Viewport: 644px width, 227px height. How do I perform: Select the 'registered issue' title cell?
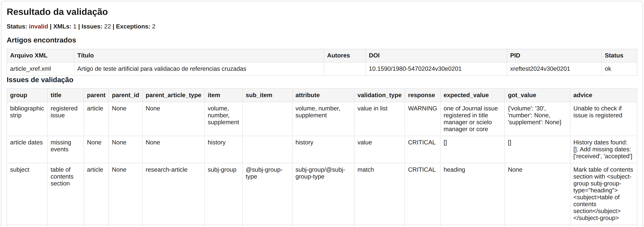(x=66, y=119)
